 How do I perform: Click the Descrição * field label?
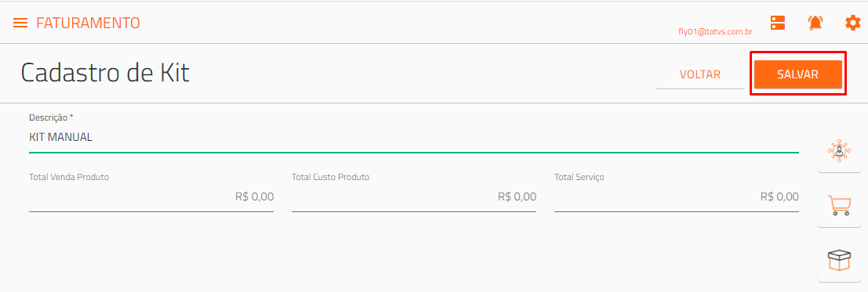(51, 117)
